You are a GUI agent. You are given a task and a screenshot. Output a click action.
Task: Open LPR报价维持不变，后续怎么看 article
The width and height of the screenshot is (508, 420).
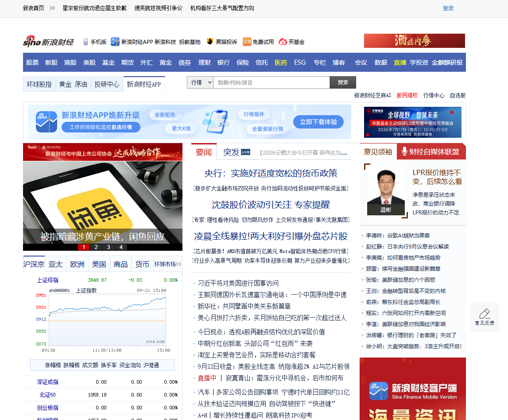coord(437,177)
